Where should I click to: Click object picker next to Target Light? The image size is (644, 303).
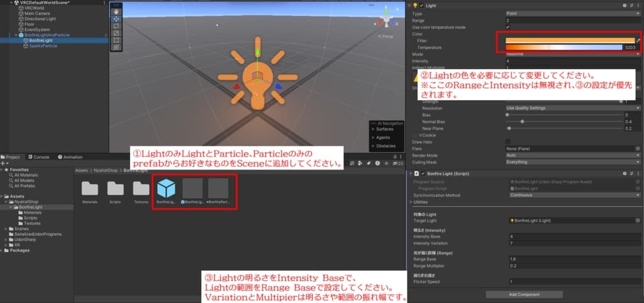click(638, 221)
